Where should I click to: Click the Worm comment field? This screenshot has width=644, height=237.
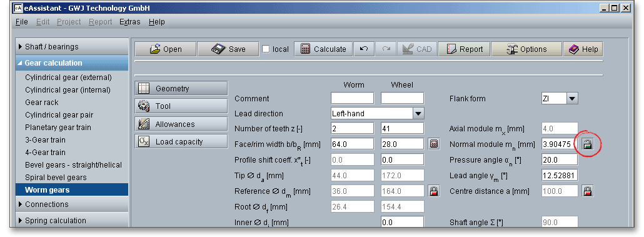[353, 99]
